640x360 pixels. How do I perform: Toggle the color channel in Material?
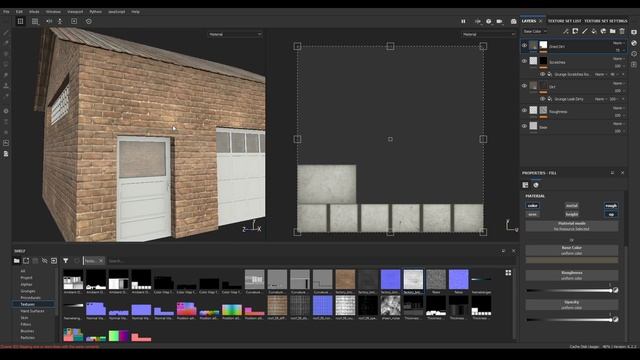tap(533, 206)
